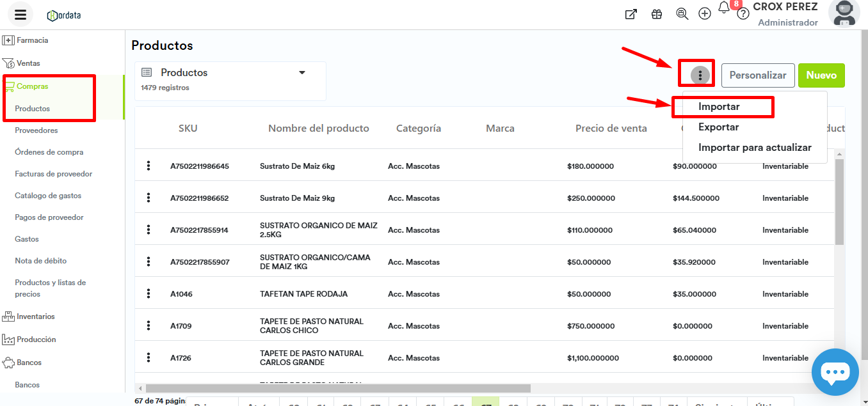The image size is (868, 406).
Task: Select Importar para actualizar menu entry
Action: [x=755, y=148]
